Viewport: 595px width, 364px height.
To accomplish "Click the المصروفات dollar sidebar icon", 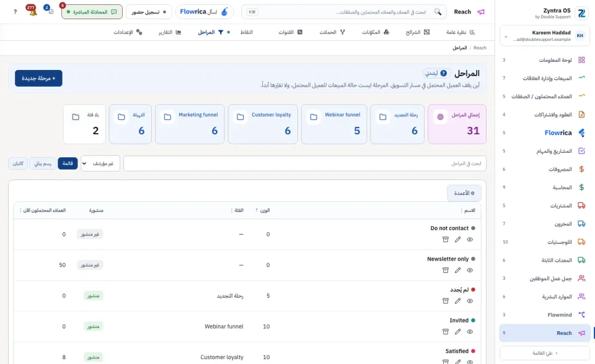I will click(581, 169).
